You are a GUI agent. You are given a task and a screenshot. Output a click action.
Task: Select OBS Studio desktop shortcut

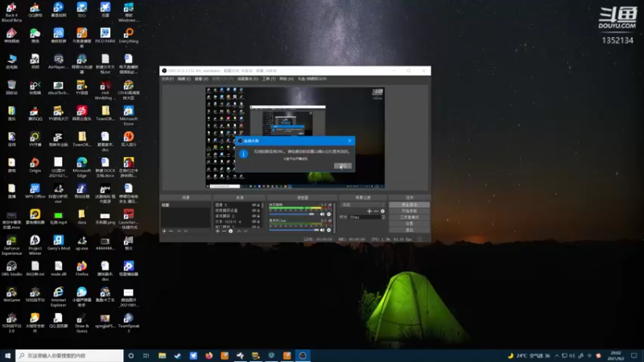click(x=11, y=269)
